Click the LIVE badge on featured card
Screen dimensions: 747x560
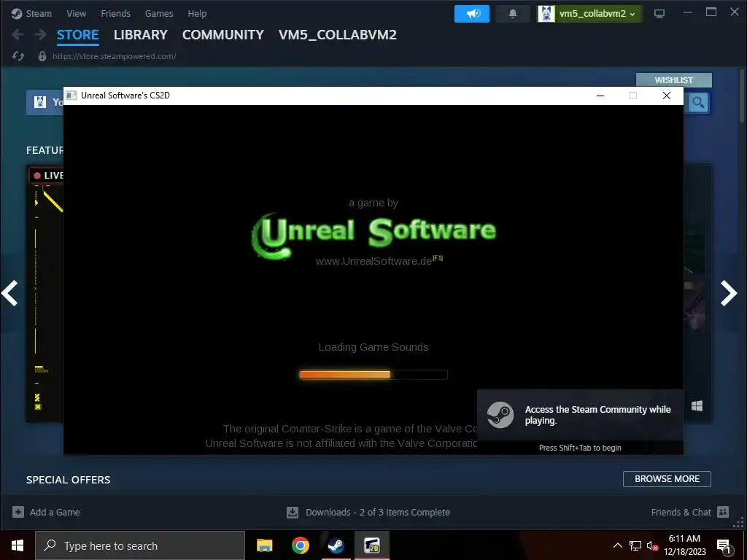pos(47,175)
